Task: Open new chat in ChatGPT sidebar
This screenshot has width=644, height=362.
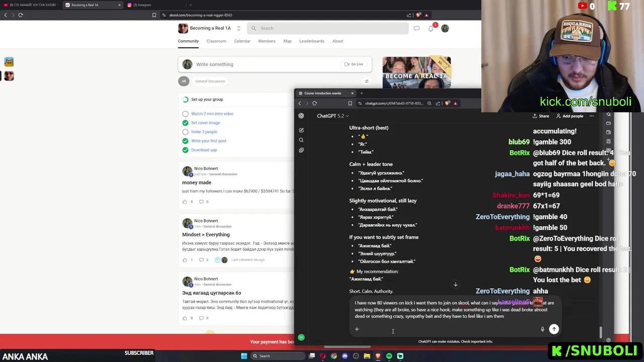Action: pyautogui.click(x=301, y=130)
